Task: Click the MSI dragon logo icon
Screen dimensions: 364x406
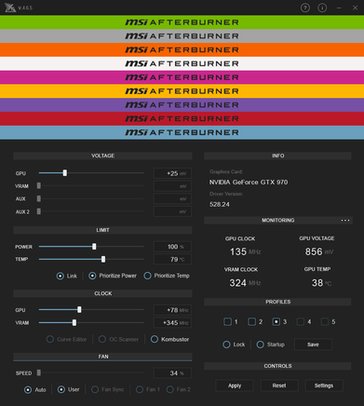Action: click(x=10, y=8)
